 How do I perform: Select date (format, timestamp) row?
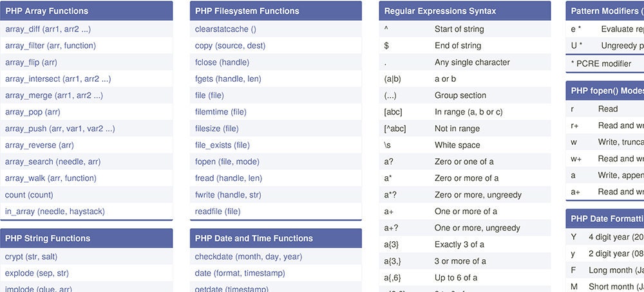[x=276, y=273]
